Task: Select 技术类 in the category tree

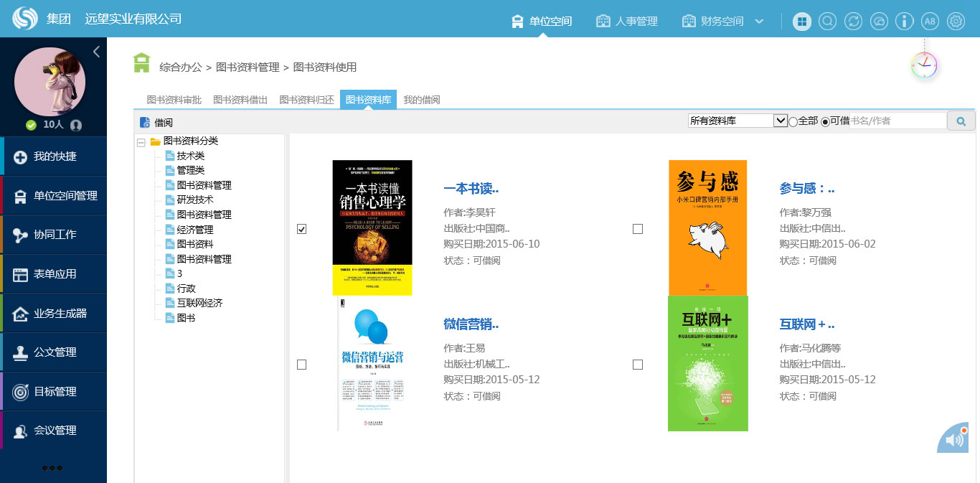Action: tap(191, 156)
